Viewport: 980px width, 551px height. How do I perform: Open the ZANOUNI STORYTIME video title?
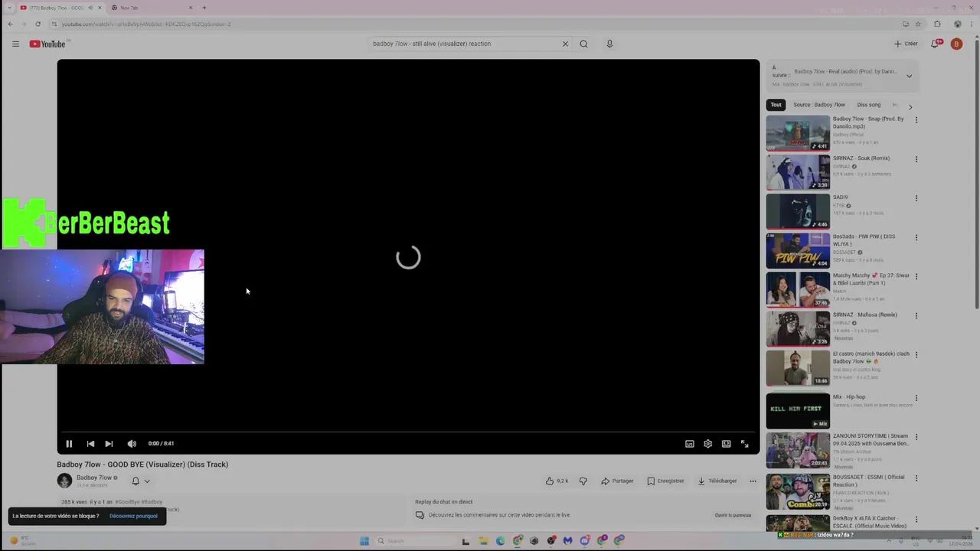tap(871, 440)
